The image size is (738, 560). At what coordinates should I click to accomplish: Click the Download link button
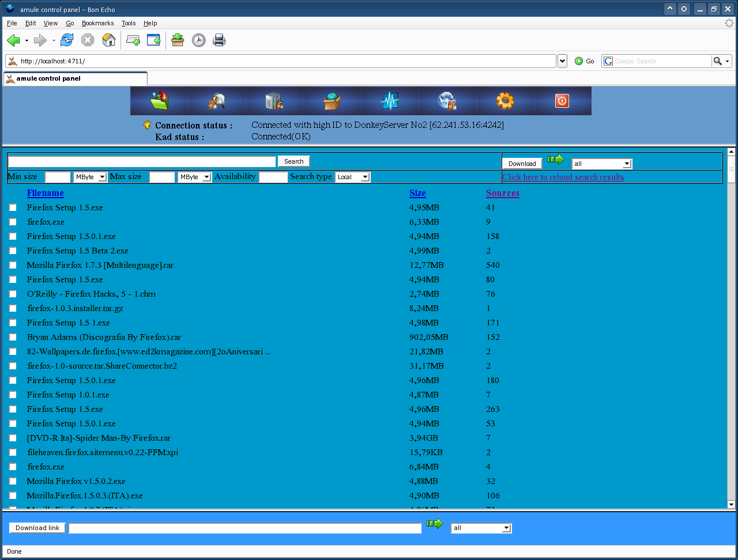37,528
